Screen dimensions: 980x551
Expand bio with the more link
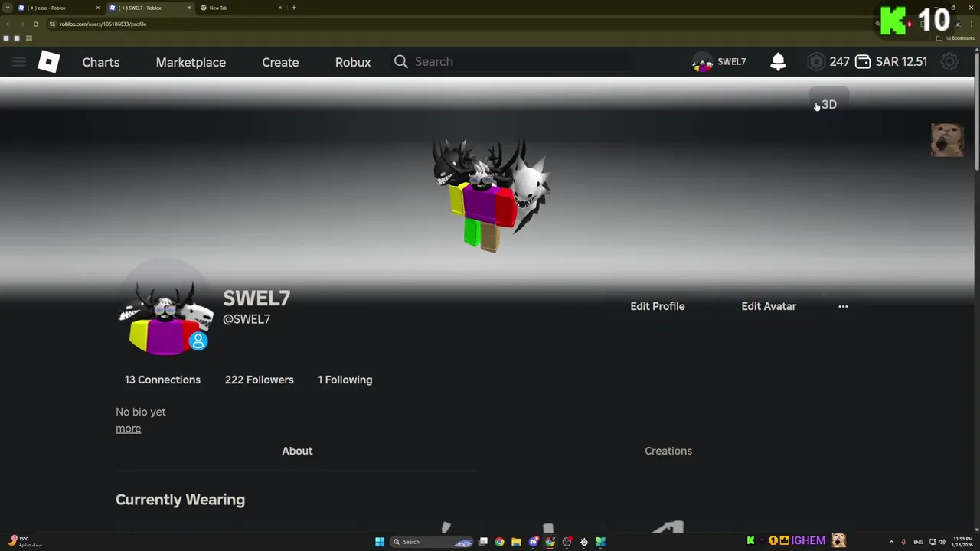(x=128, y=429)
